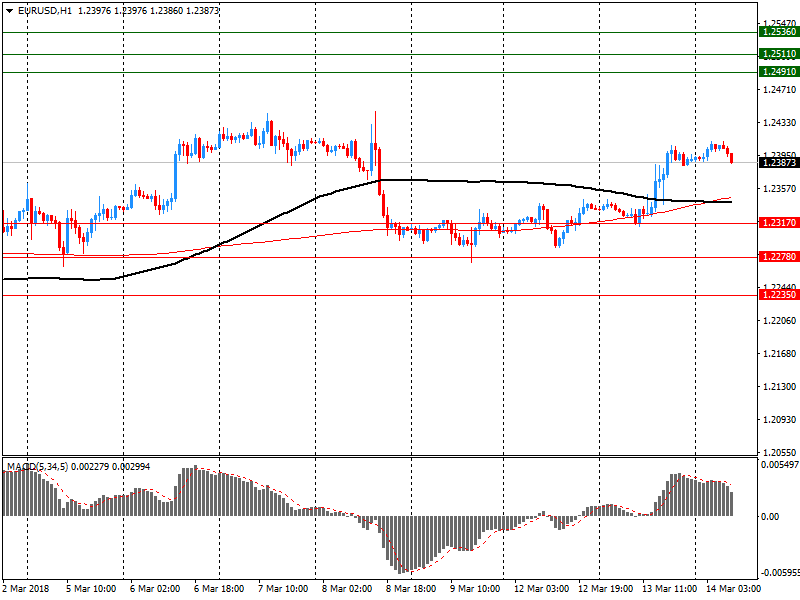The height and width of the screenshot is (600, 800).
Task: Select the 1.24710 price scale value
Action: (x=780, y=90)
